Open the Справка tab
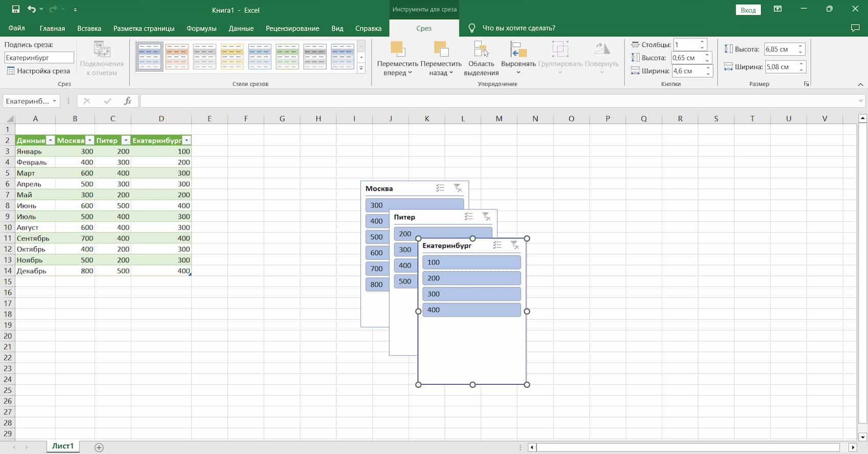Image resolution: width=868 pixels, height=454 pixels. 368,28
